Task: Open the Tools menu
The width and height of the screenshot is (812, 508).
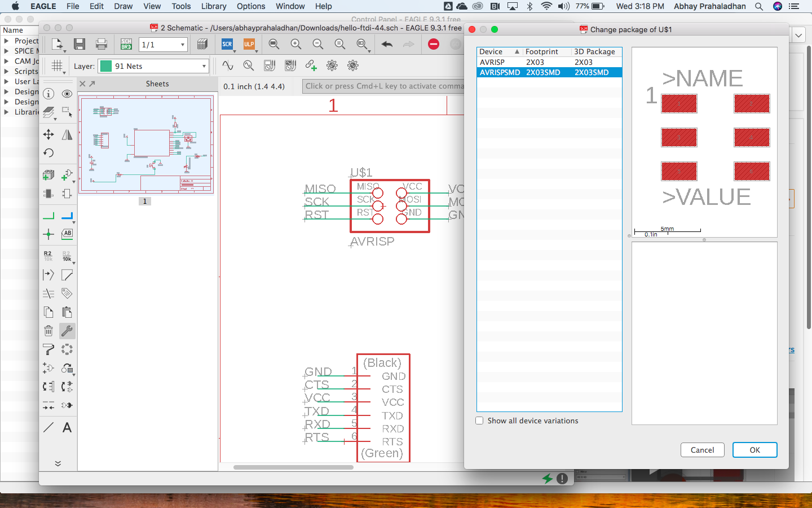Action: 181,6
